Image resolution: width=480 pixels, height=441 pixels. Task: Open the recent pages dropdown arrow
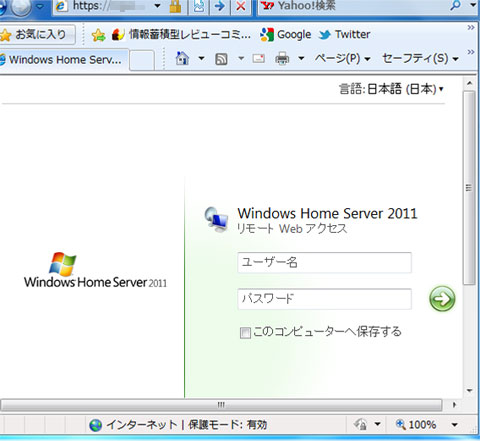click(40, 7)
